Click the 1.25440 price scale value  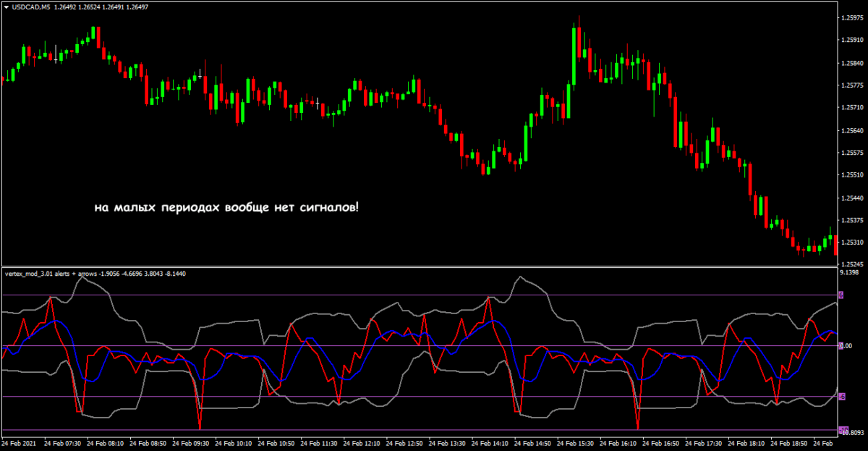tap(851, 198)
